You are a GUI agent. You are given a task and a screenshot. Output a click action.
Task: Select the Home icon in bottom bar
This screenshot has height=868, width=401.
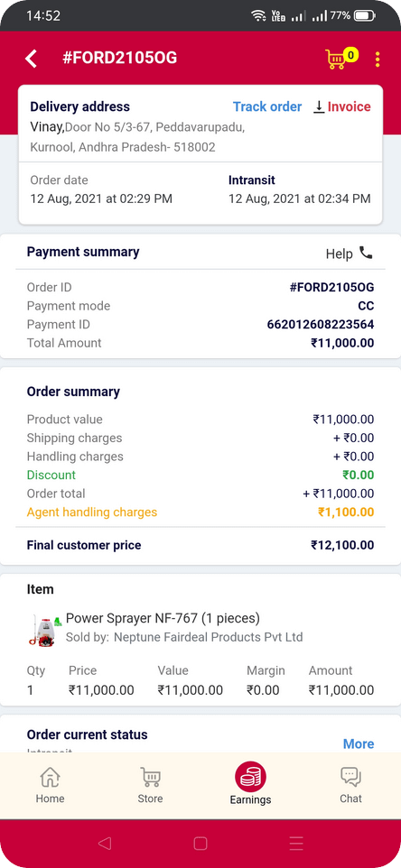click(x=50, y=777)
